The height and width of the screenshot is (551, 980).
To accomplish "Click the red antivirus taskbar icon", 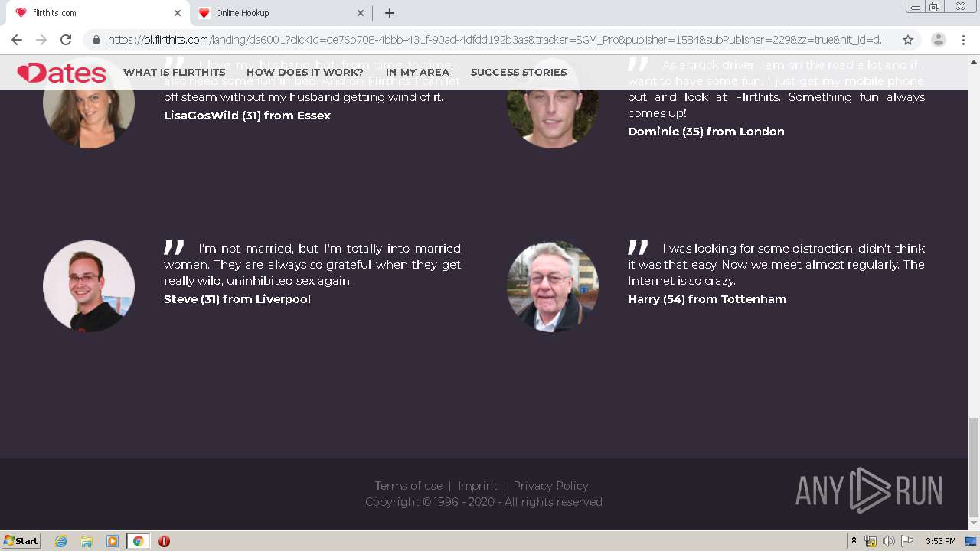I will pyautogui.click(x=164, y=541).
